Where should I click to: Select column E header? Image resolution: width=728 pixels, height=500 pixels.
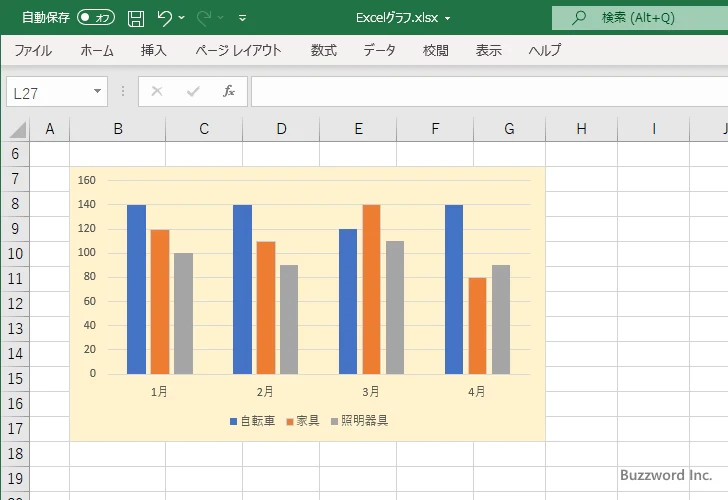[x=358, y=129]
